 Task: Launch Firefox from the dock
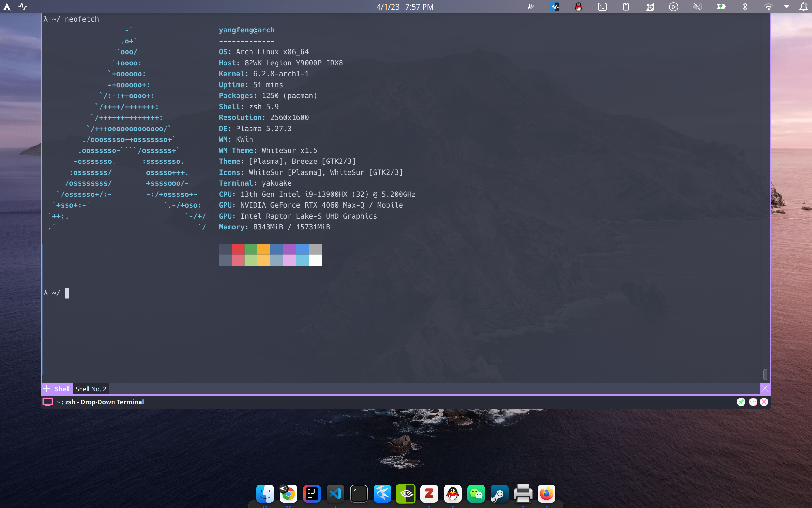(x=547, y=493)
